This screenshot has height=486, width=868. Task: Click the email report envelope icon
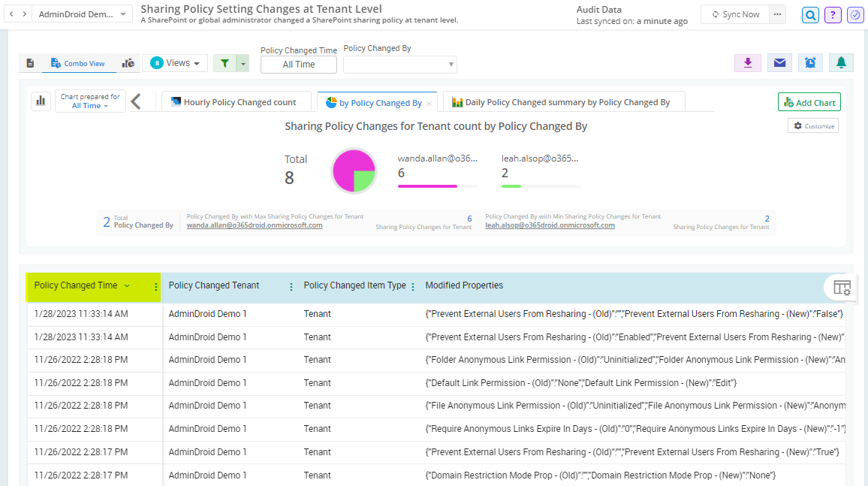779,63
